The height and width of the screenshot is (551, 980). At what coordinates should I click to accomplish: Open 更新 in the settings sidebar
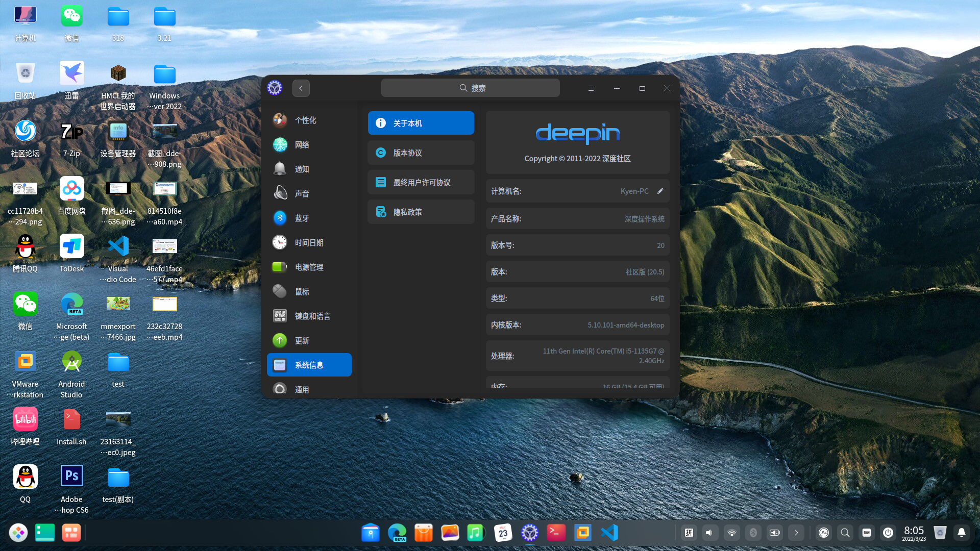(x=302, y=340)
